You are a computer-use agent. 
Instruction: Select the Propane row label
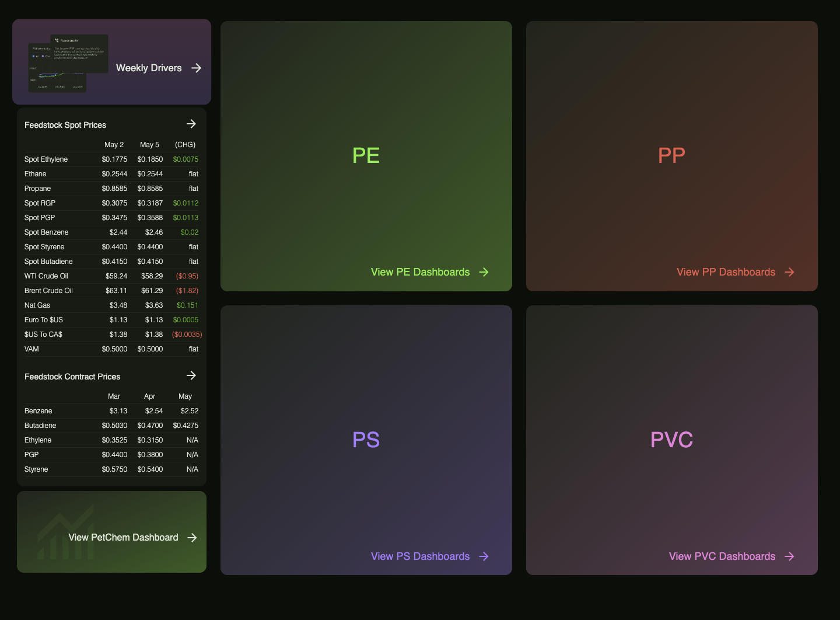tap(37, 189)
